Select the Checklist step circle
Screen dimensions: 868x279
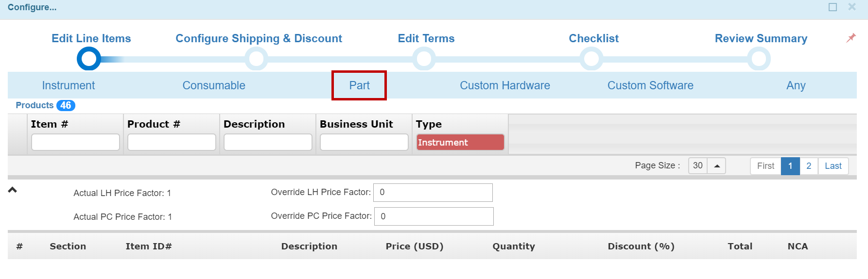tap(591, 59)
